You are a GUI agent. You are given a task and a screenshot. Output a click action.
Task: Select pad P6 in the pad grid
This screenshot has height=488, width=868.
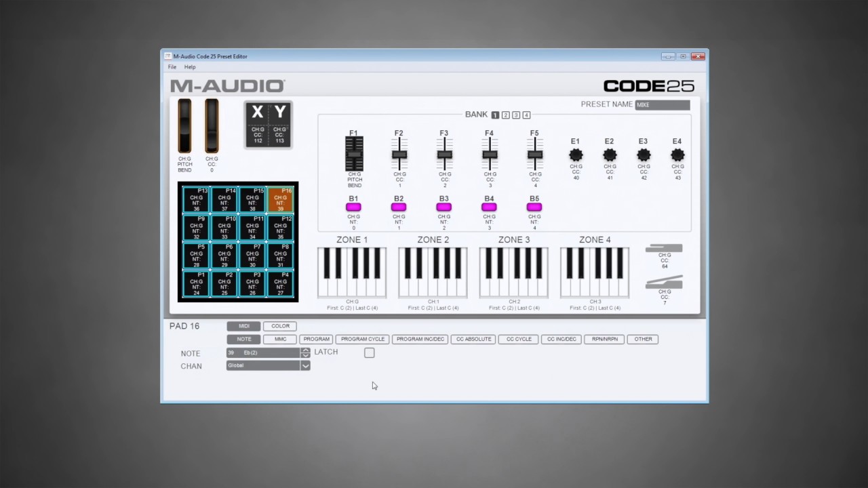pyautogui.click(x=224, y=256)
